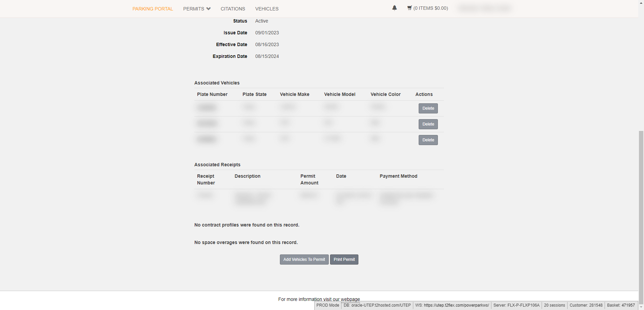
Task: Select the Issue Date value 09/01/2023
Action: (267, 33)
